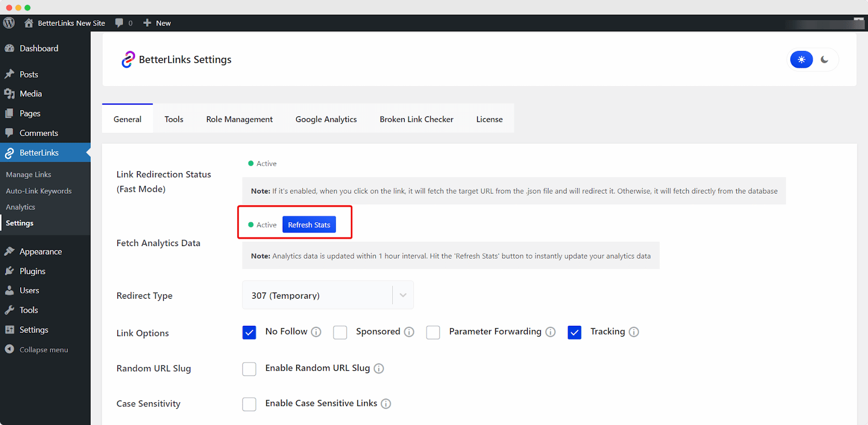Click the macOS green maximize button
The height and width of the screenshot is (425, 868).
(x=28, y=8)
